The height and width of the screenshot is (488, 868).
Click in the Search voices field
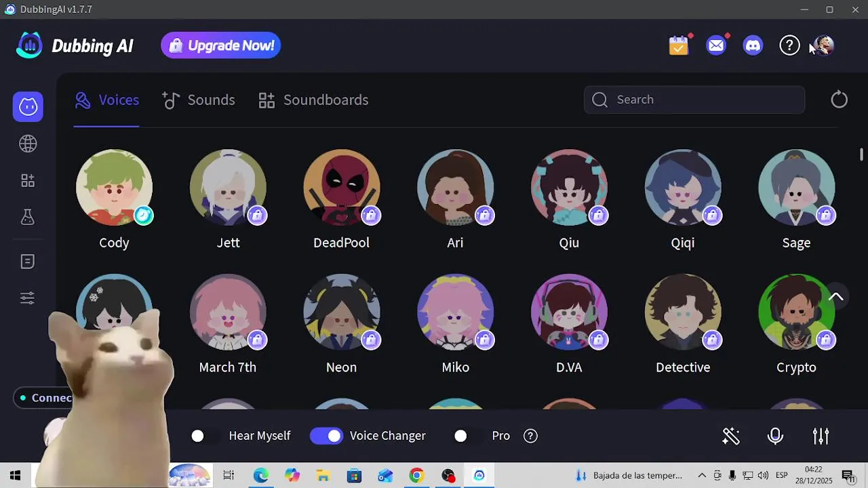(x=694, y=100)
